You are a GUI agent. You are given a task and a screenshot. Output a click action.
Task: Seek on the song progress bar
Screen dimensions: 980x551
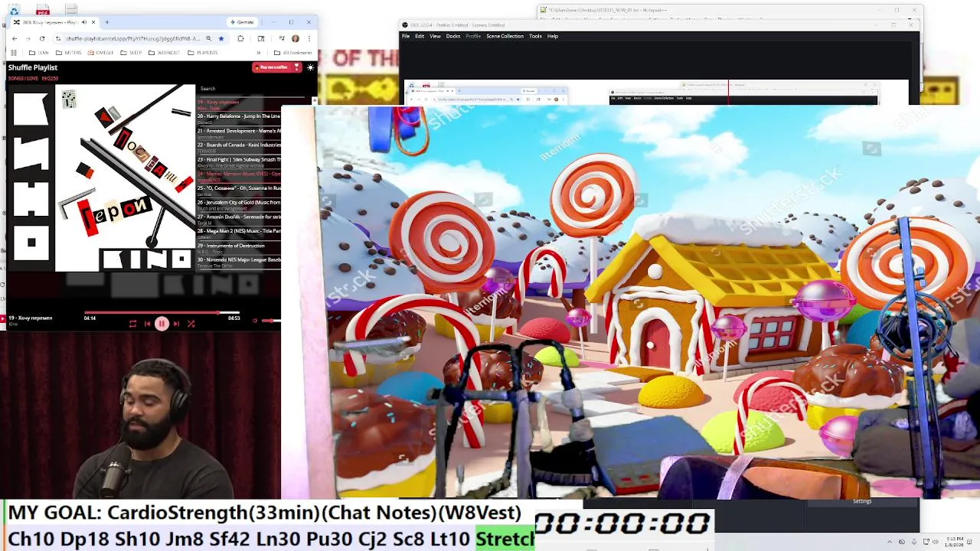coord(162,313)
